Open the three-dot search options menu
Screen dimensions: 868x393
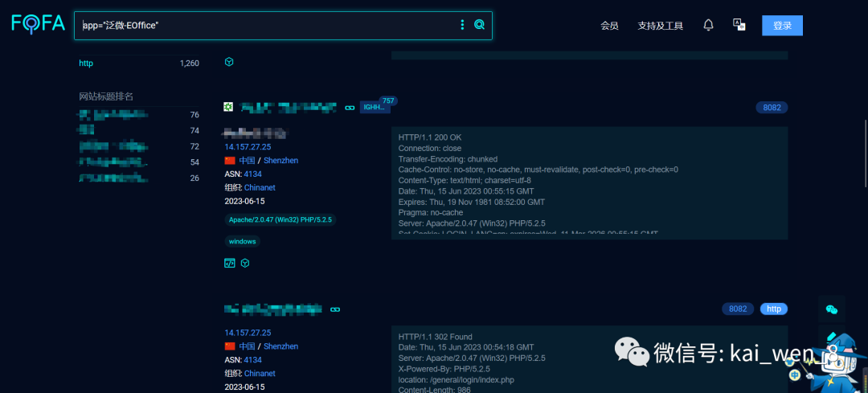[462, 25]
